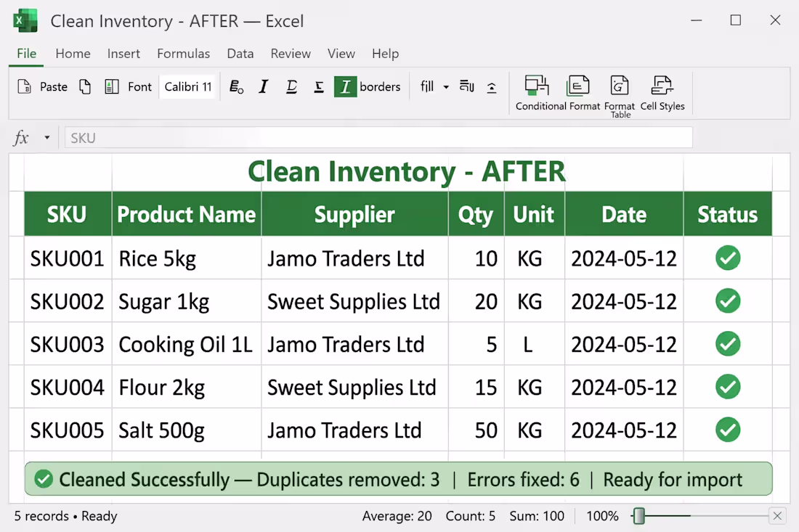Open the fill dropdown arrow
The image size is (799, 532).
point(446,87)
